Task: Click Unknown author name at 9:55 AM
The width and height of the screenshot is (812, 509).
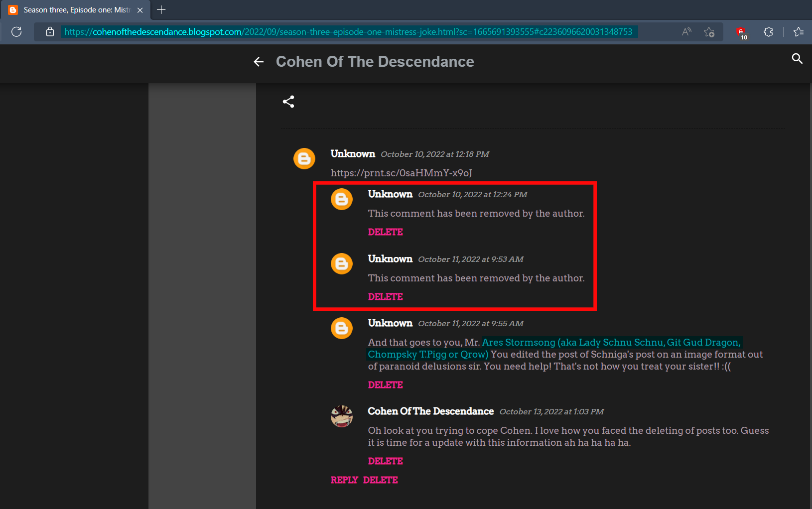Action: point(390,323)
